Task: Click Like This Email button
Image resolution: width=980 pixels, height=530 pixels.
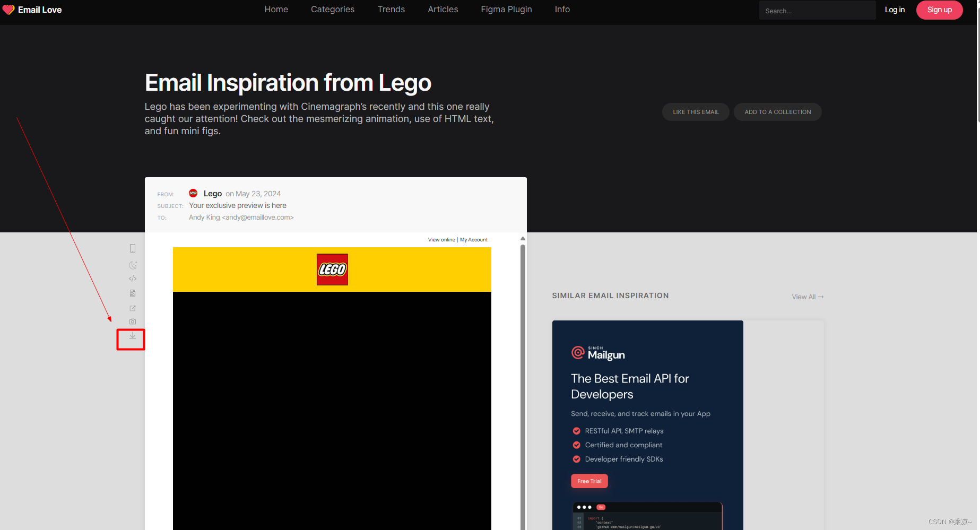Action: pyautogui.click(x=696, y=112)
